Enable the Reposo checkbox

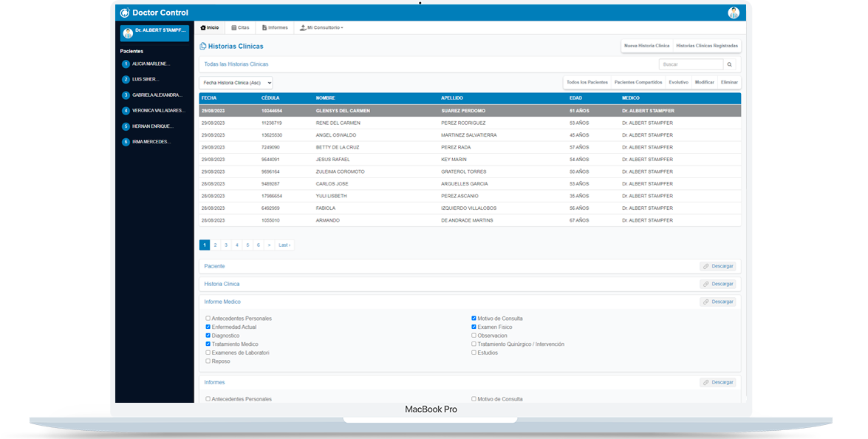208,361
